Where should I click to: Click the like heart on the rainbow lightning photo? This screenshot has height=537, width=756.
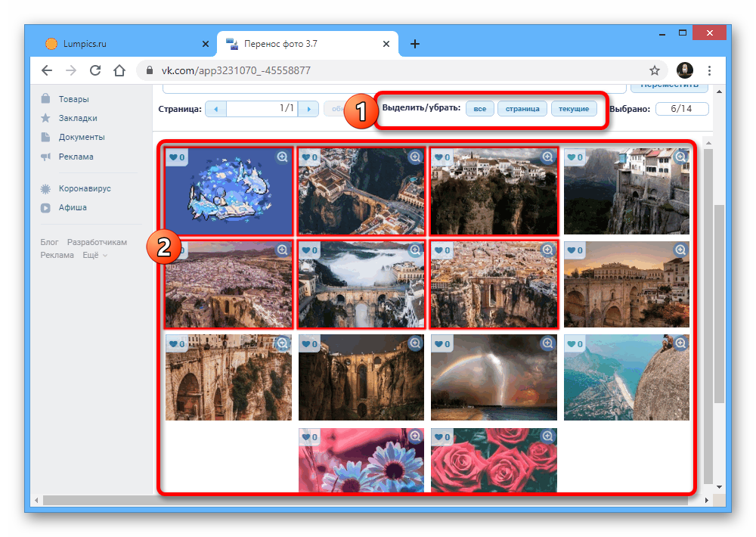pyautogui.click(x=442, y=344)
